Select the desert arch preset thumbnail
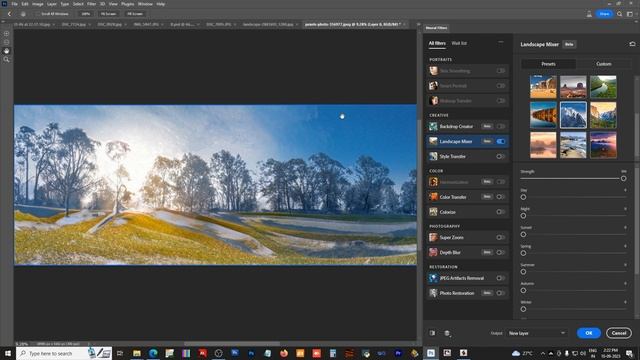 pos(543,87)
